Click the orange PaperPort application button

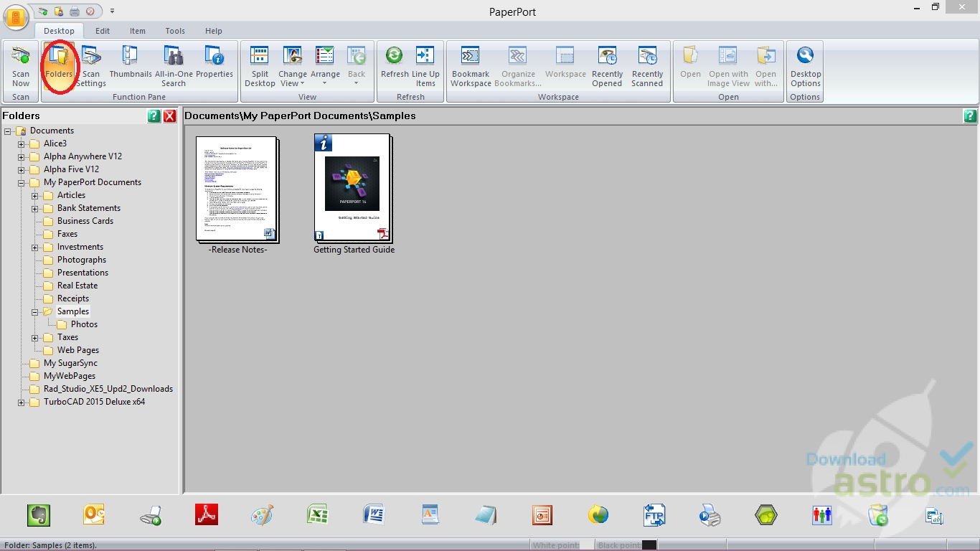[x=16, y=18]
